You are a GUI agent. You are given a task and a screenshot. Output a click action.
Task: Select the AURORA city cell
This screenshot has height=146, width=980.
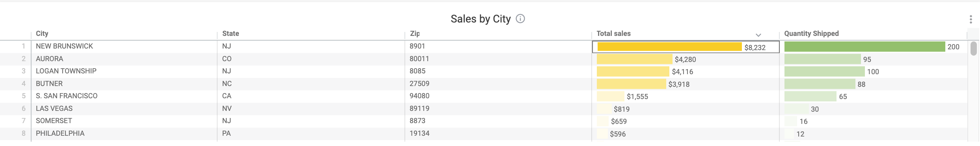pyautogui.click(x=124, y=59)
